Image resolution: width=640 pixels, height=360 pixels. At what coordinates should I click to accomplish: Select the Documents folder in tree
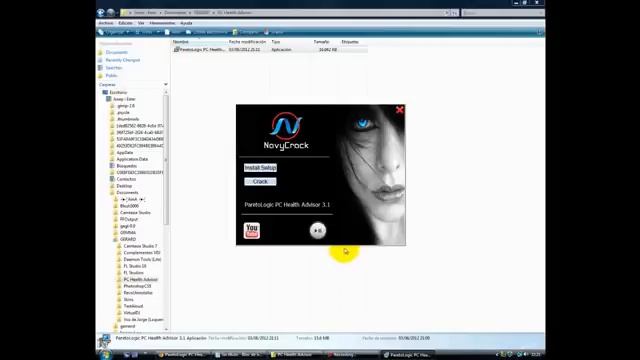coord(127,192)
